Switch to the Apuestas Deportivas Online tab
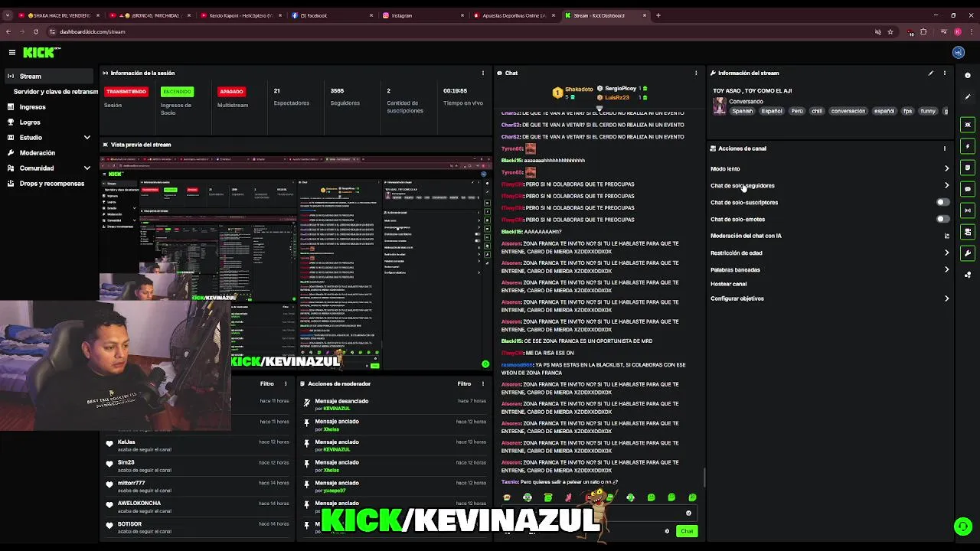This screenshot has height=551, width=980. (514, 15)
